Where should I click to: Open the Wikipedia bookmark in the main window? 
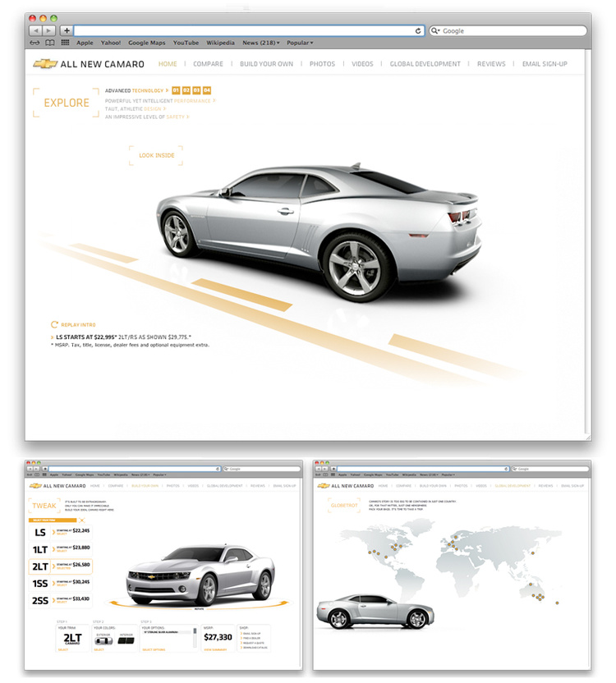coord(220,43)
